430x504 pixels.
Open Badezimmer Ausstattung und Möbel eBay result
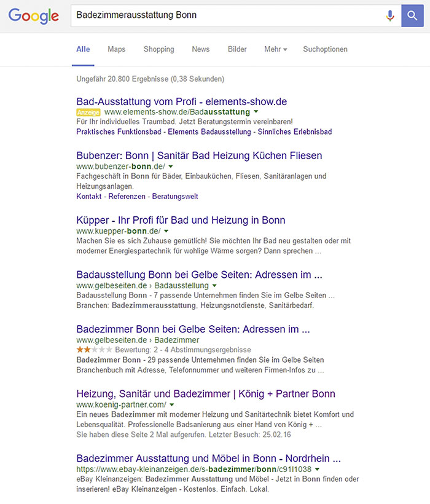pos(208,459)
